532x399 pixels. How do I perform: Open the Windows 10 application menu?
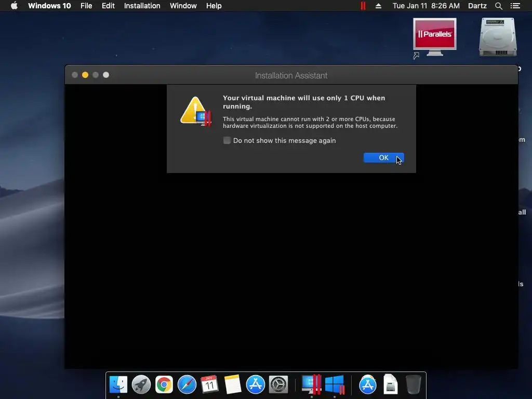(x=49, y=6)
